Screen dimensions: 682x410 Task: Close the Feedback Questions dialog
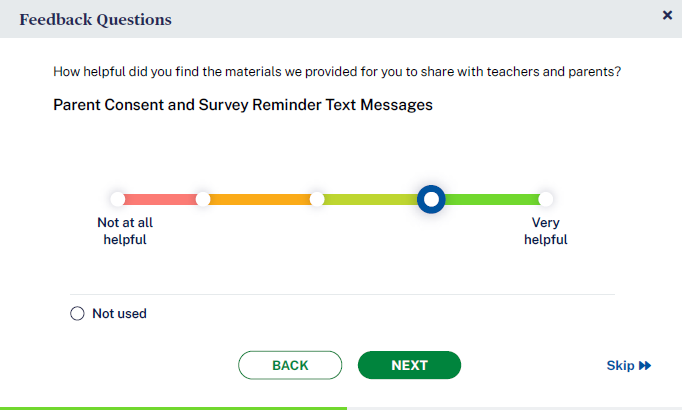click(x=667, y=15)
